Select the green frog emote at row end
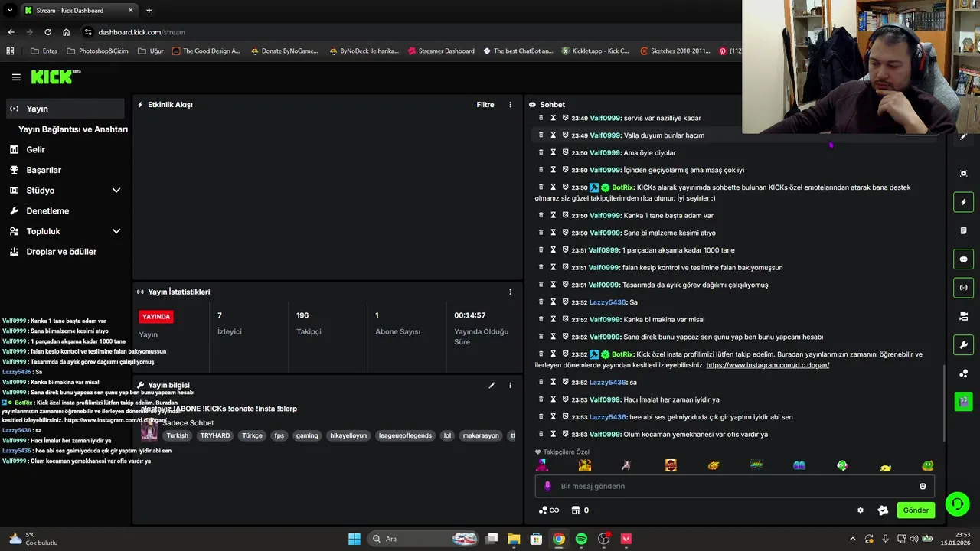The image size is (980, 551). (x=927, y=465)
